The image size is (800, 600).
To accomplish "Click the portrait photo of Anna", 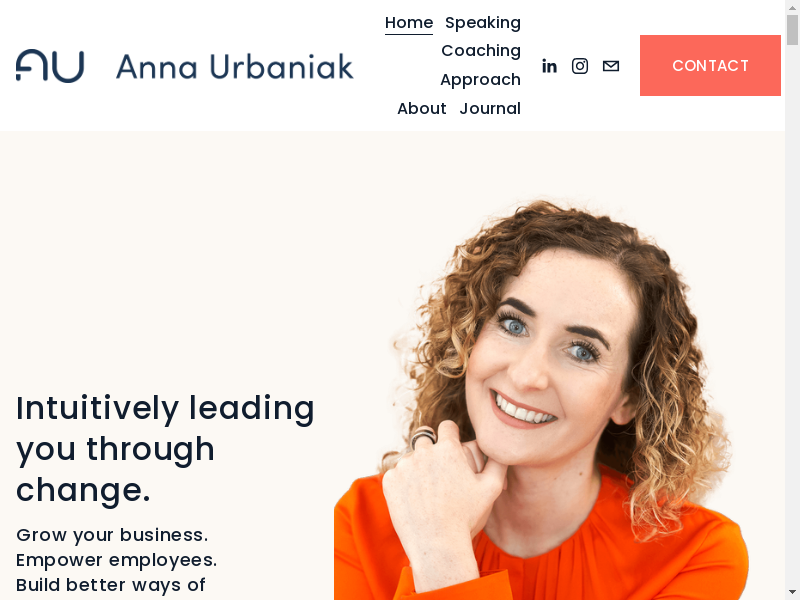I will pos(541,400).
